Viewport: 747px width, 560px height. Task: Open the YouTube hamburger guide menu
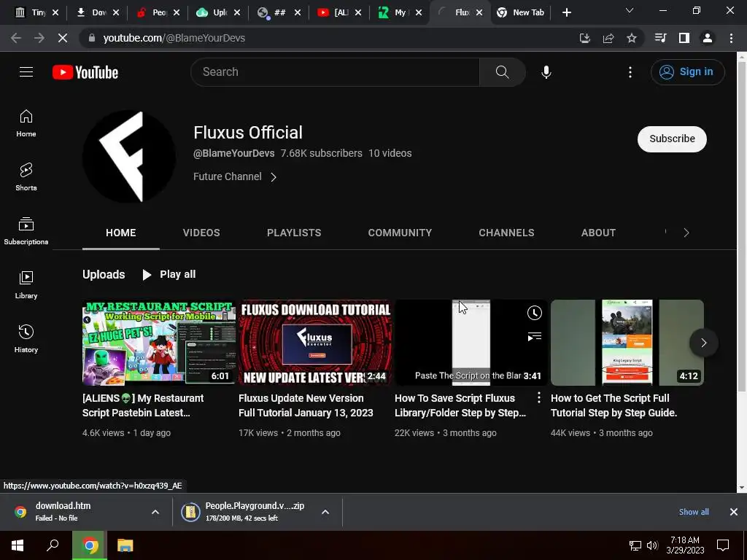(x=26, y=72)
